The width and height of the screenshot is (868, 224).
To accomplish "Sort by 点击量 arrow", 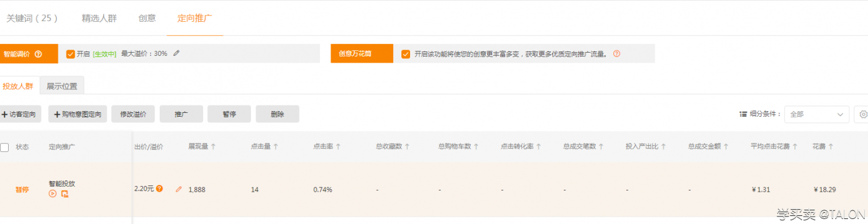I will 276,147.
